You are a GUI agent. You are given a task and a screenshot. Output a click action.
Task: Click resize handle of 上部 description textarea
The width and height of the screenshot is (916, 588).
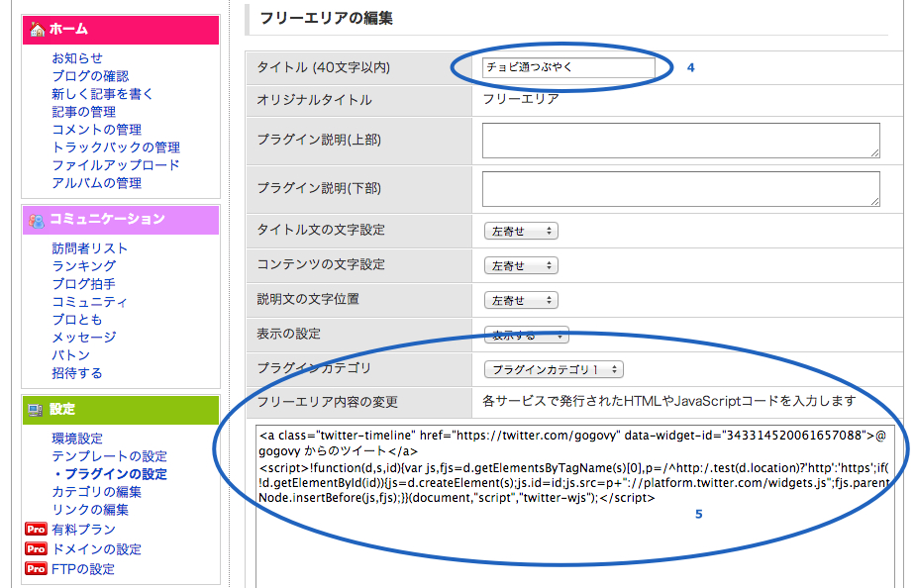pyautogui.click(x=874, y=153)
